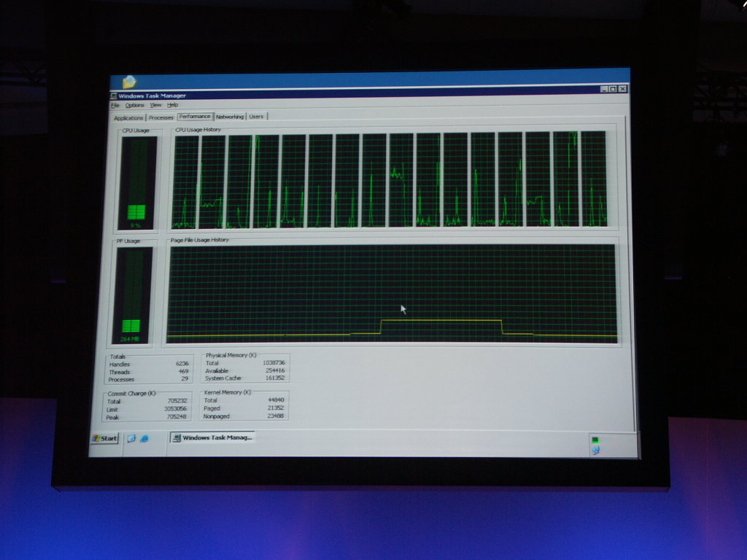The image size is (747, 560).
Task: Click the Handles value 6236
Action: point(182,364)
